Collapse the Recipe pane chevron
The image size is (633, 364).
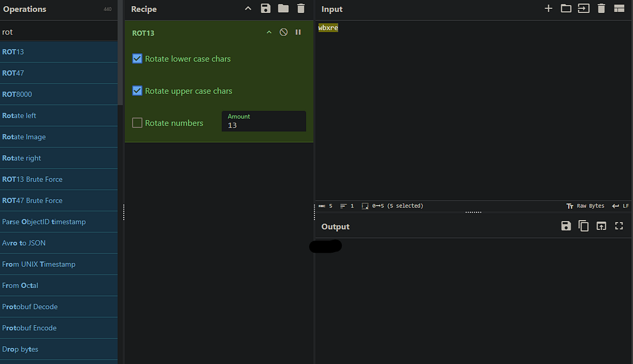[x=248, y=9]
